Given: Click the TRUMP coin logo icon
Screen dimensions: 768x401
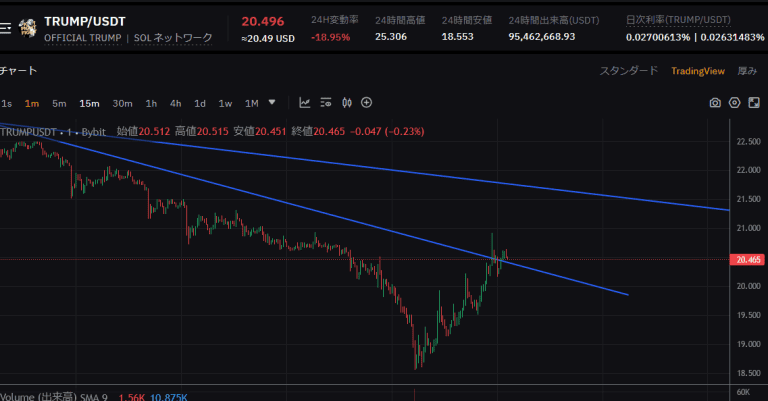Looking at the screenshot, I should click(29, 28).
